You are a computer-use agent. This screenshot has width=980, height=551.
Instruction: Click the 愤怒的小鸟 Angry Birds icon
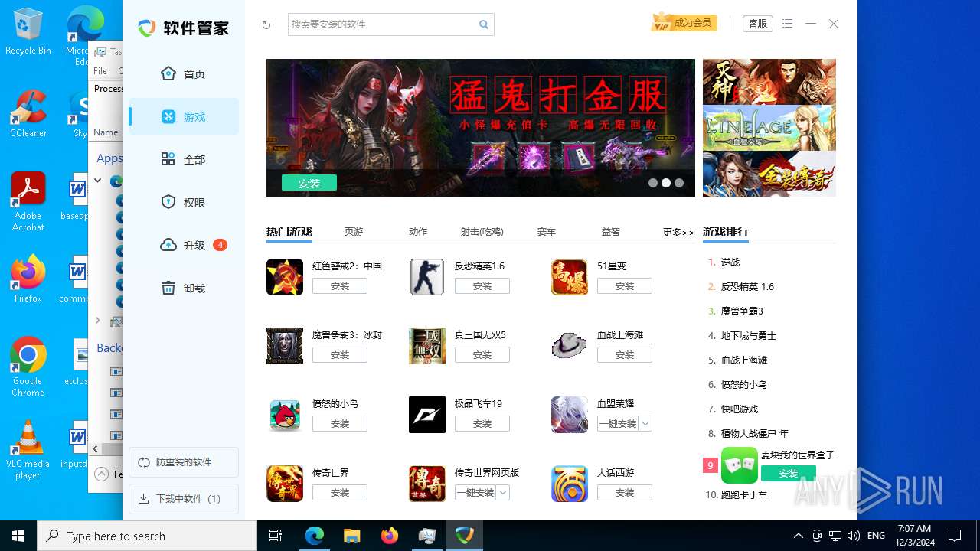click(285, 415)
